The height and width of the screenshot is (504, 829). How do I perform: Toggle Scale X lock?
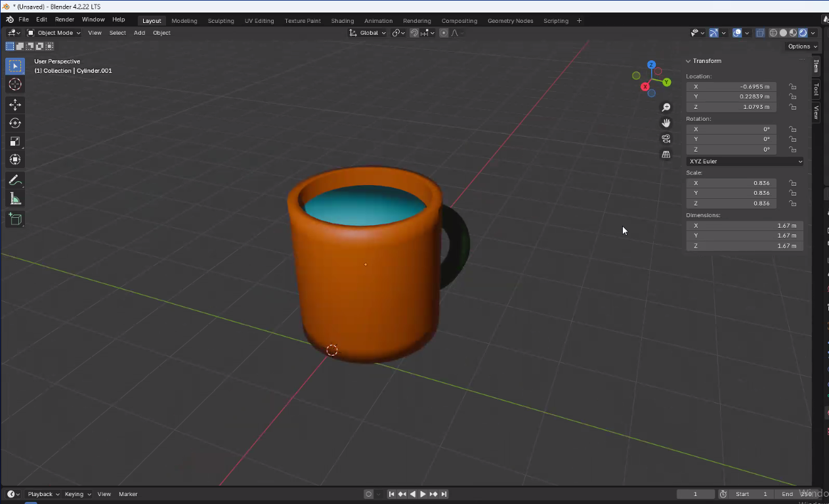(x=793, y=183)
